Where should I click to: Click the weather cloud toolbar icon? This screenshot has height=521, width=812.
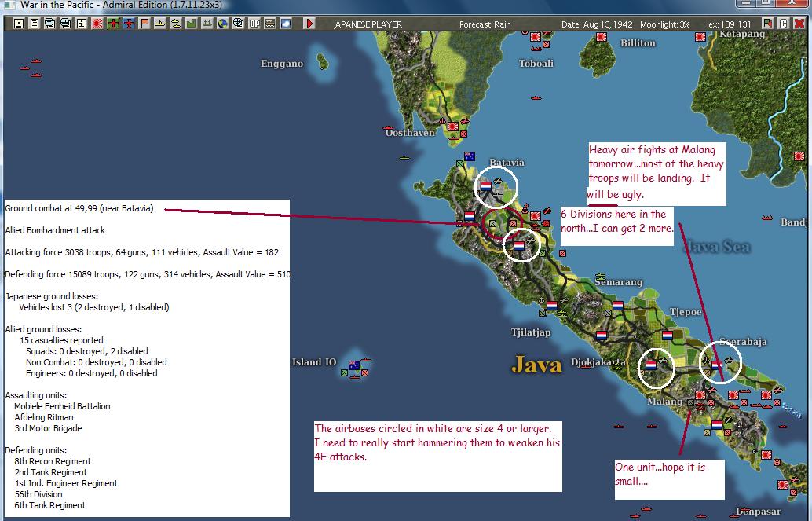(x=285, y=24)
